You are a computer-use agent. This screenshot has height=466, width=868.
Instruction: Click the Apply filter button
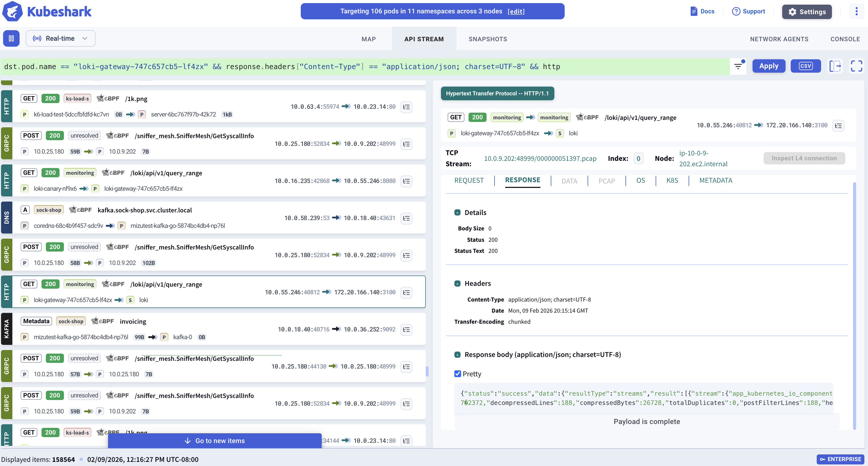pyautogui.click(x=769, y=66)
